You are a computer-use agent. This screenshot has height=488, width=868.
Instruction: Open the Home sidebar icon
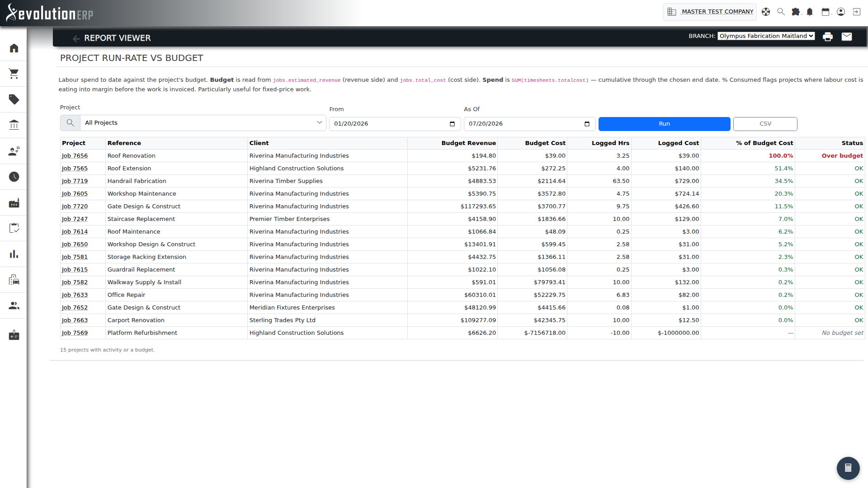[14, 48]
